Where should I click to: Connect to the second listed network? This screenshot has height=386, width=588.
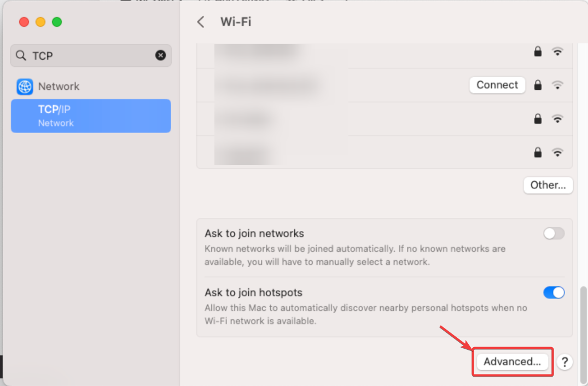497,85
